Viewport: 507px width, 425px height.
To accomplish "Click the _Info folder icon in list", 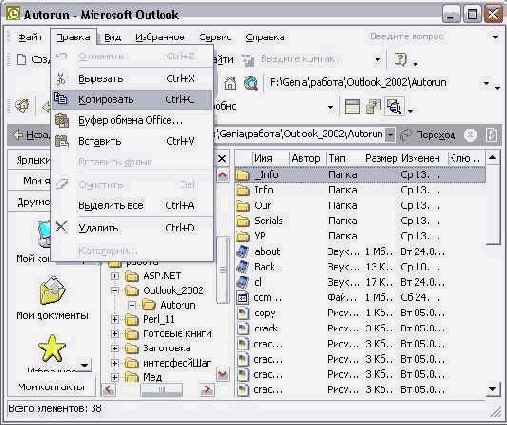I will point(243,175).
